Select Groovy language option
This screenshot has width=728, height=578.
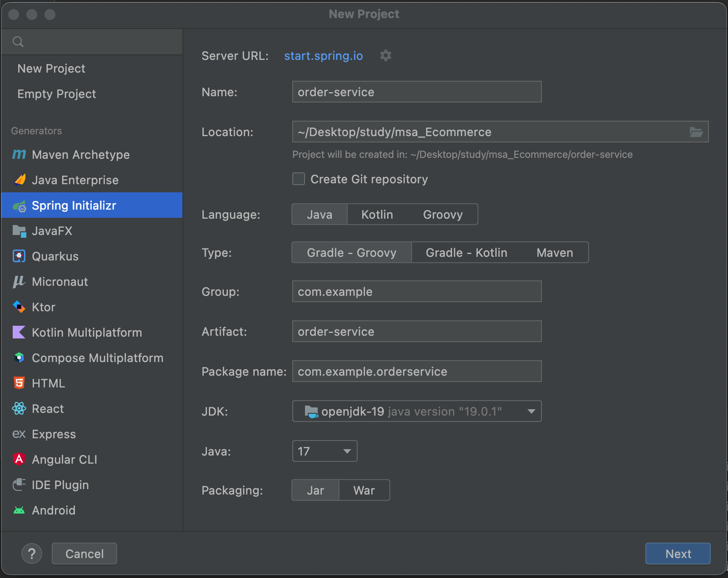pyautogui.click(x=443, y=215)
